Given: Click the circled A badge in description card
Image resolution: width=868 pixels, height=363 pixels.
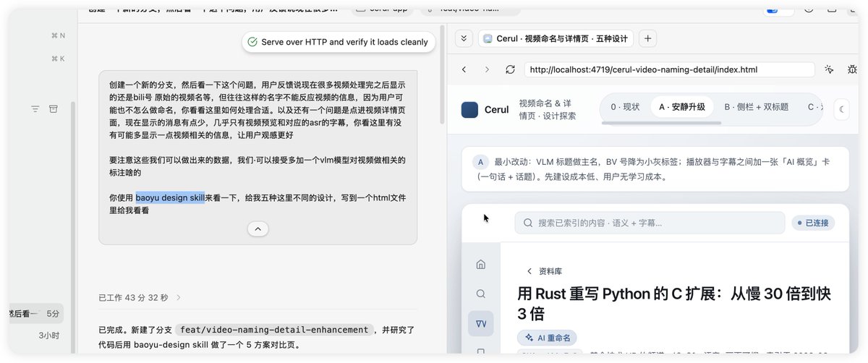Looking at the screenshot, I should pyautogui.click(x=480, y=162).
